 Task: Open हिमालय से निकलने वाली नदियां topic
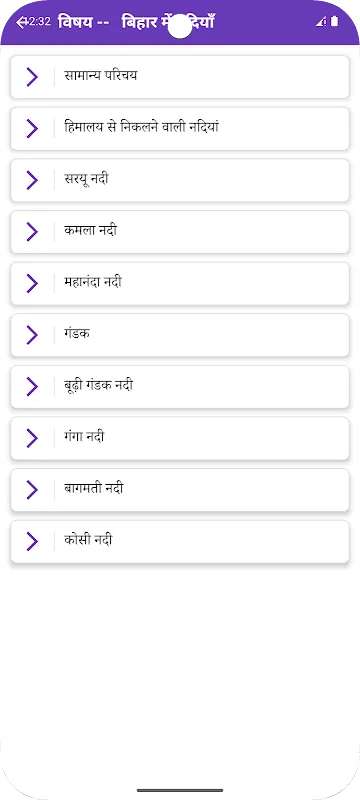coord(142,127)
